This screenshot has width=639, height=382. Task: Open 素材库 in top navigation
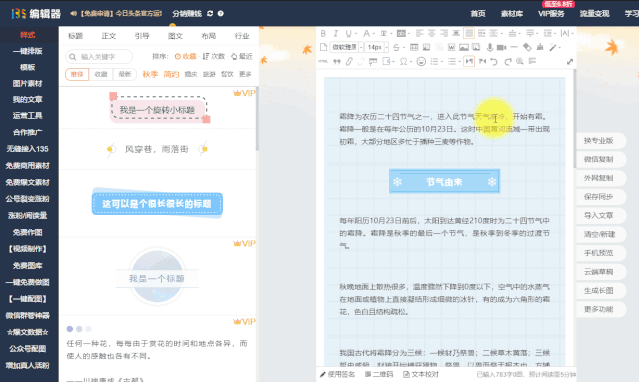click(x=512, y=13)
